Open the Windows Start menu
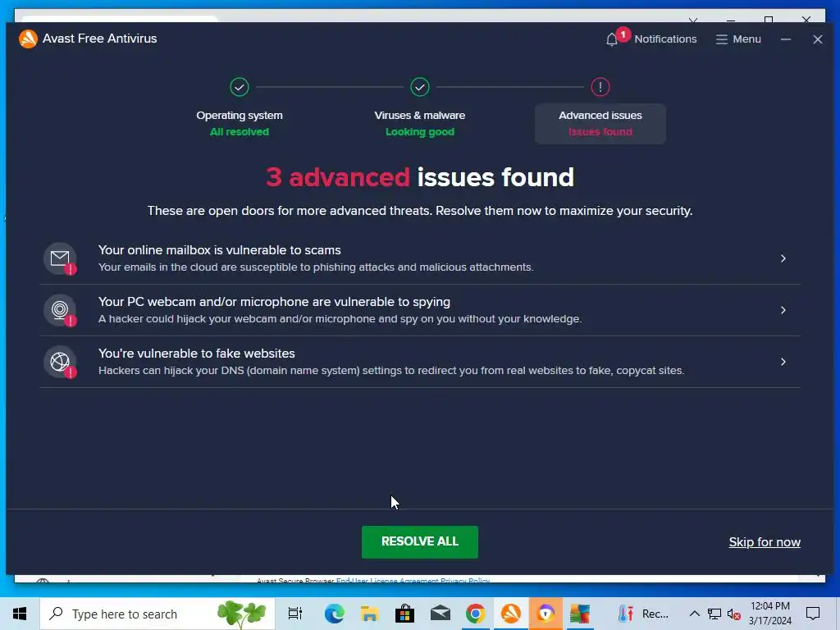 [20, 614]
